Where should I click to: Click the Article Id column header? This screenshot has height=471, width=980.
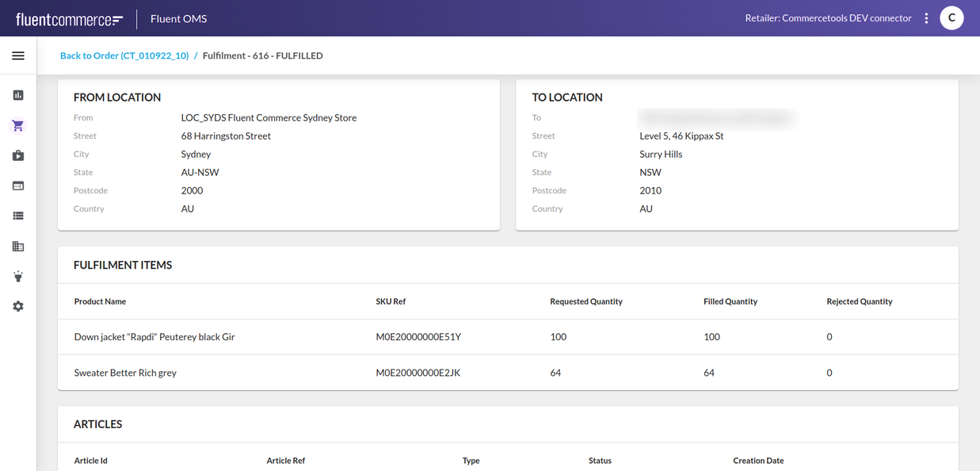pyautogui.click(x=91, y=461)
